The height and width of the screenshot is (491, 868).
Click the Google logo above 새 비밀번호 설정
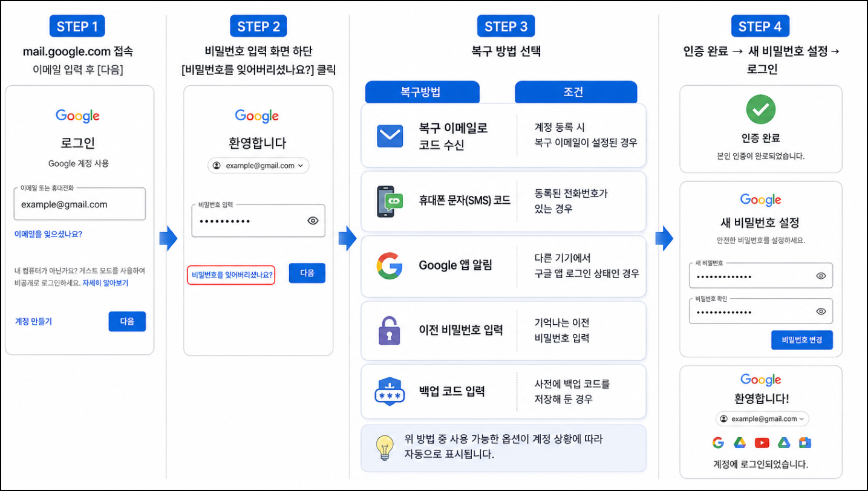coord(760,200)
